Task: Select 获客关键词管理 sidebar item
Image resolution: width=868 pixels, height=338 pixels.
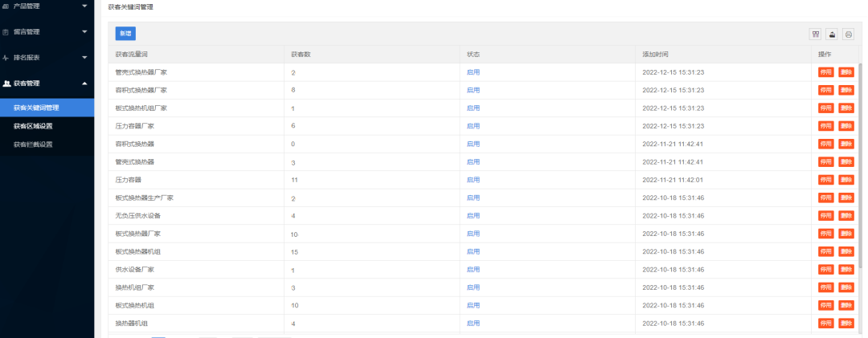Action: 36,108
